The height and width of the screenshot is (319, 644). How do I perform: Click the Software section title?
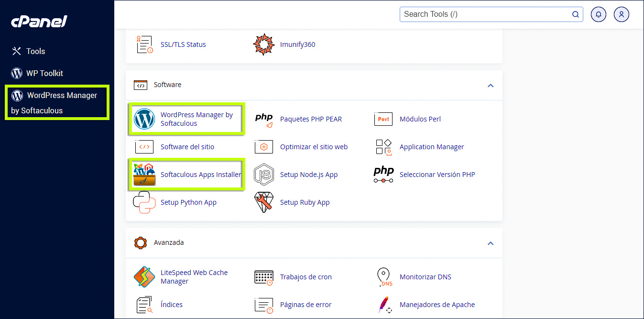167,85
